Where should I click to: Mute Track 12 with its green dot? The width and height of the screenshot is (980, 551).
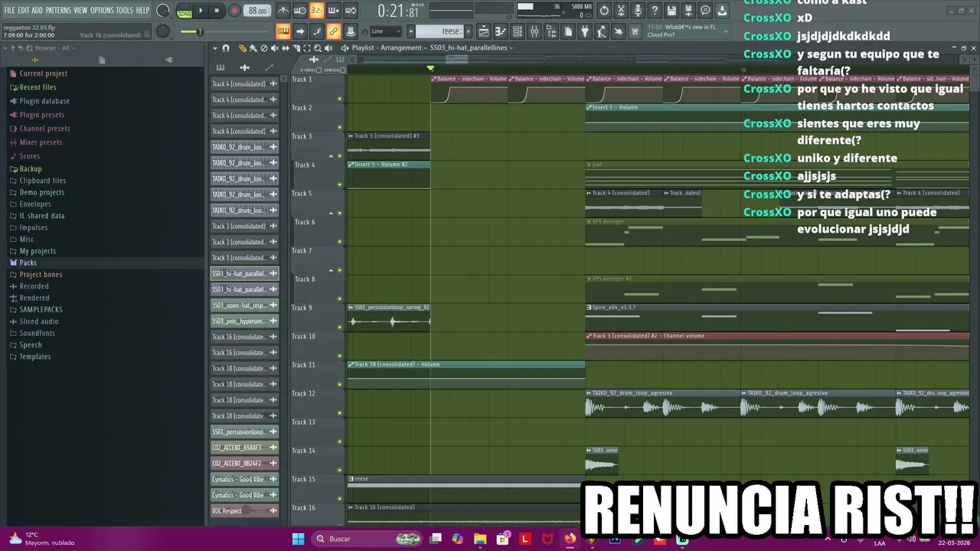pyautogui.click(x=340, y=413)
